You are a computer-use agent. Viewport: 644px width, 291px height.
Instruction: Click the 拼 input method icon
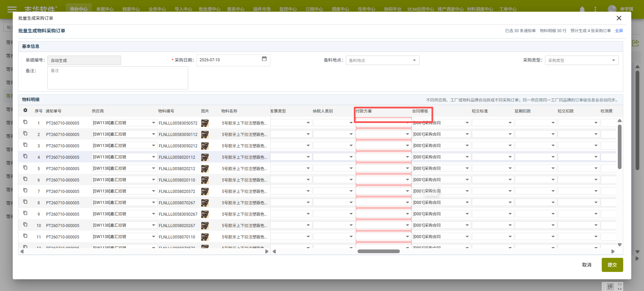[610, 287]
